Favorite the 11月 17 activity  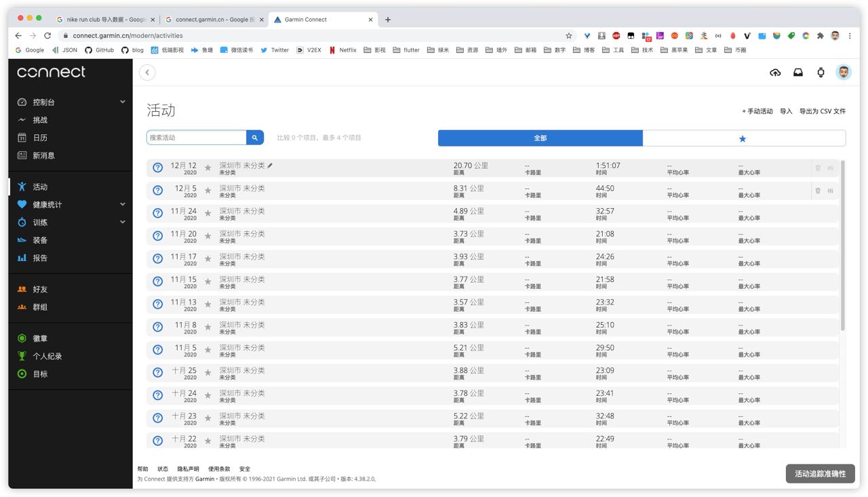[x=208, y=259]
